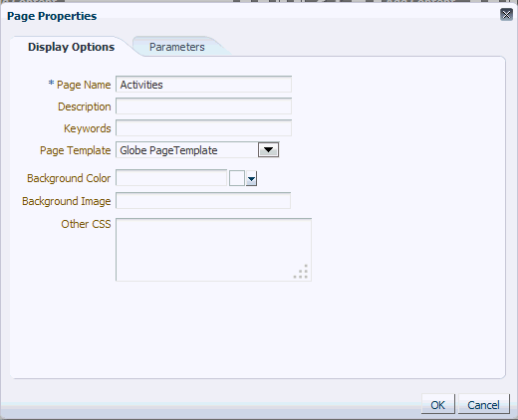Click inside the Other CSS text area
This screenshot has width=518, height=420.
click(213, 250)
